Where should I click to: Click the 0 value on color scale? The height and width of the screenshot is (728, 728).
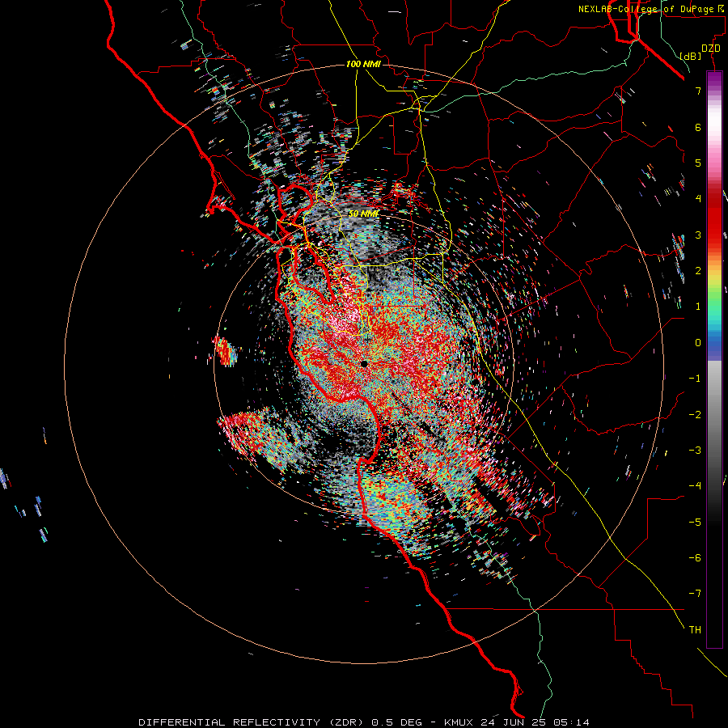pyautogui.click(x=698, y=343)
